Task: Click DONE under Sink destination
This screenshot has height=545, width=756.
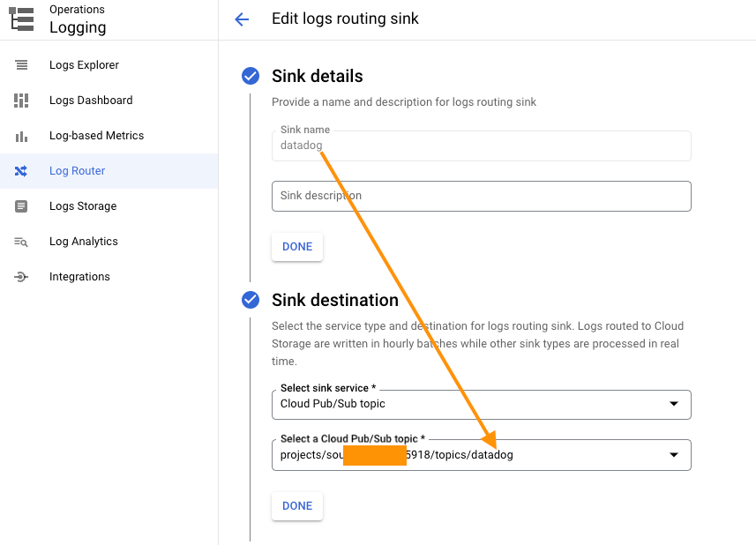Action: pos(296,505)
